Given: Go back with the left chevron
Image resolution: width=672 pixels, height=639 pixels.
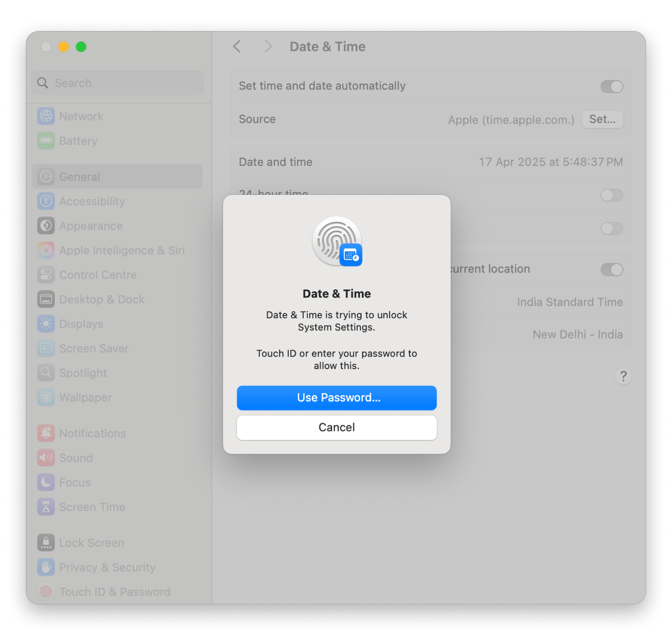Looking at the screenshot, I should tap(237, 47).
